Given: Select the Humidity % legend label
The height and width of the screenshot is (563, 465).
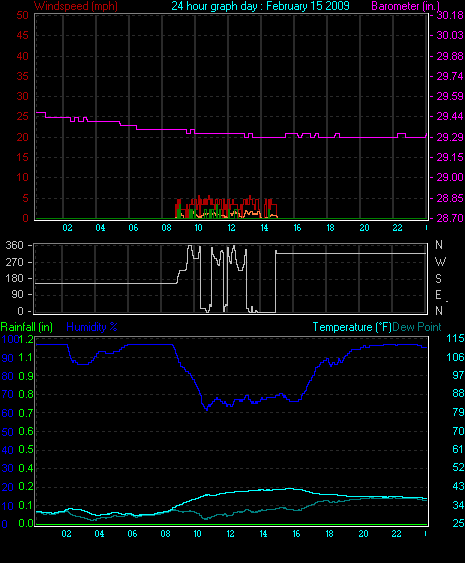Looking at the screenshot, I should point(92,327).
